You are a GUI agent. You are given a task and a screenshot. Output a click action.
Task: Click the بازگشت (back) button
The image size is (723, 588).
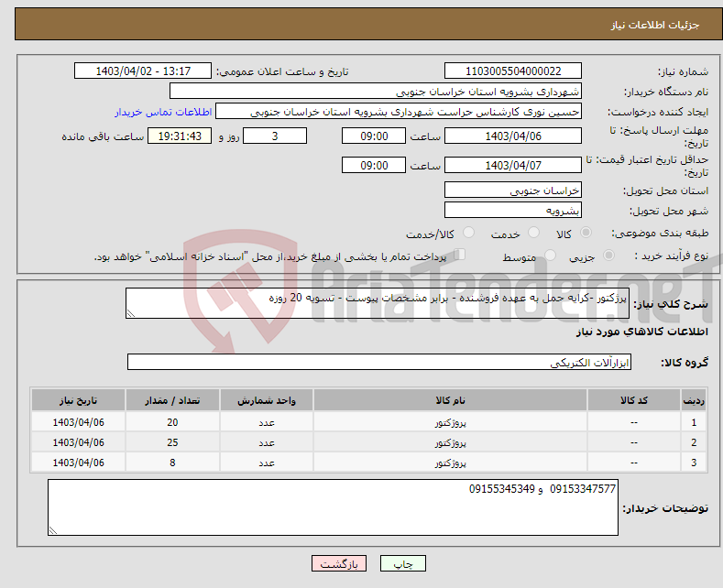[x=339, y=563]
